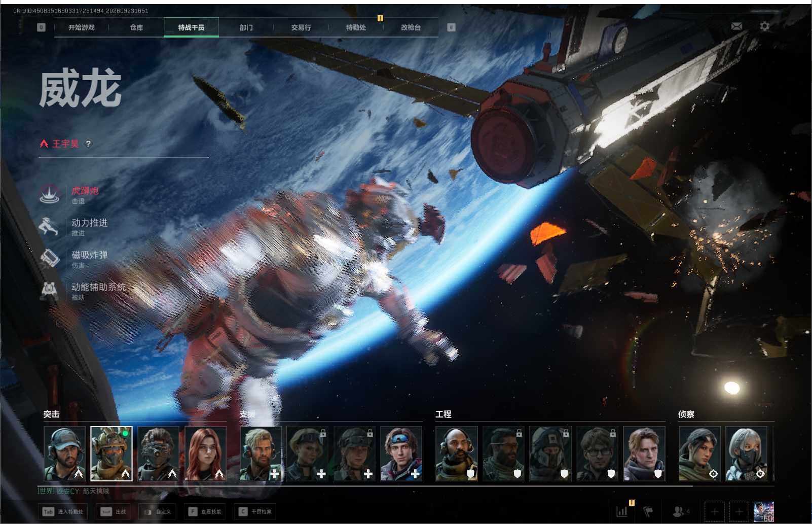Click the 进入特勤处 Tab button
The height and width of the screenshot is (524, 812).
(x=63, y=511)
